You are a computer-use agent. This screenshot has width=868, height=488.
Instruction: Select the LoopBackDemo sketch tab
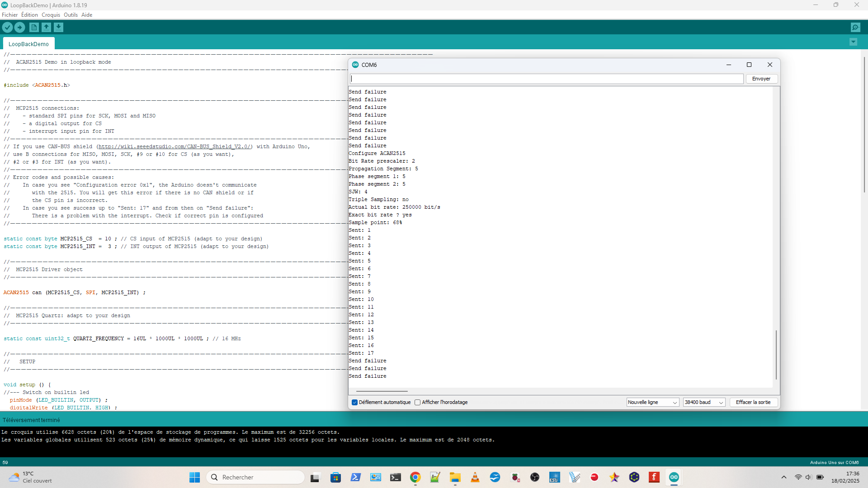click(28, 44)
